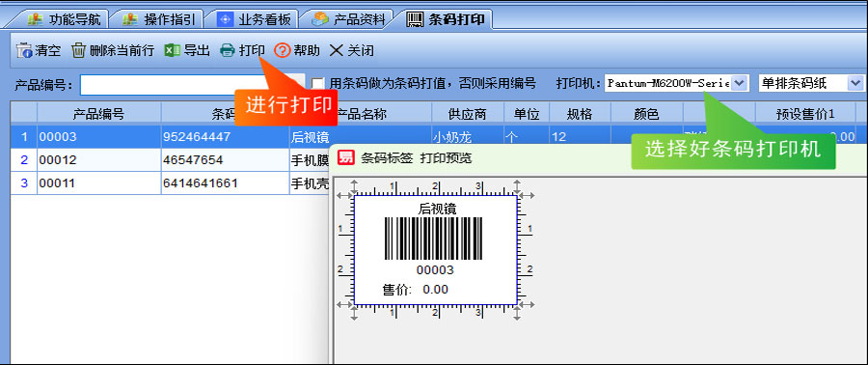
Task: Click the 功能导航 tab icon
Action: click(36, 20)
